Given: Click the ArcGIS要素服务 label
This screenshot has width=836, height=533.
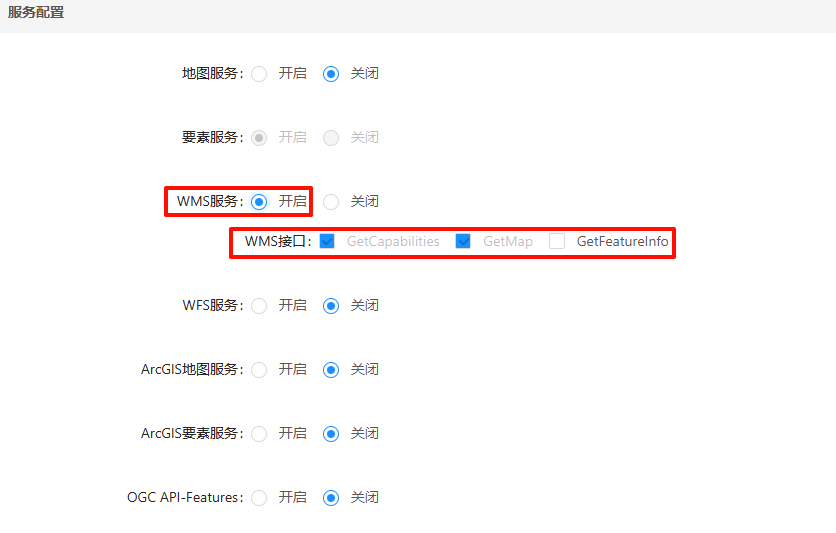Looking at the screenshot, I should click(x=192, y=433).
